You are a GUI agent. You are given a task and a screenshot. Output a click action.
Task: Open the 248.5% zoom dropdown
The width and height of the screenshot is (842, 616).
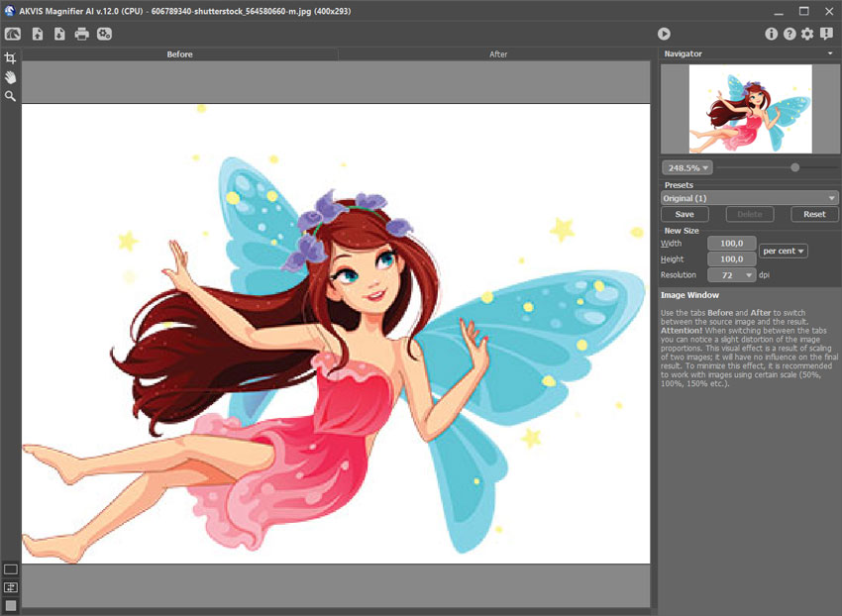tap(687, 168)
